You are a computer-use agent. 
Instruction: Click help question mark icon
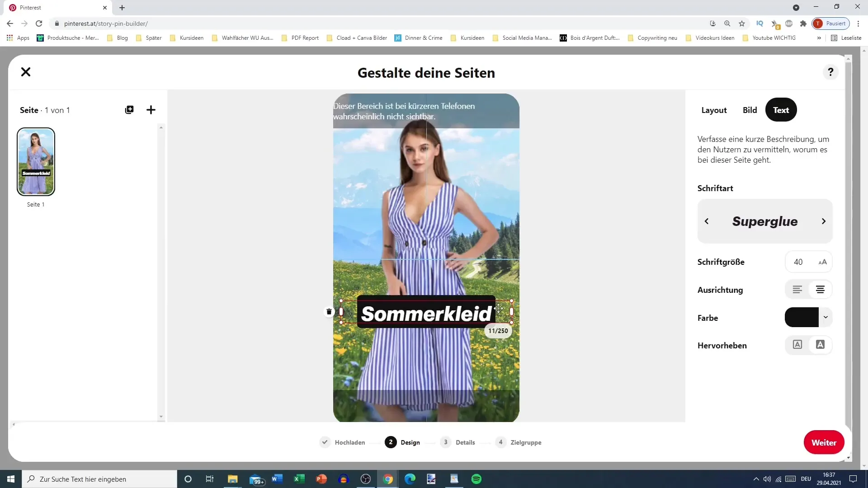pos(831,72)
